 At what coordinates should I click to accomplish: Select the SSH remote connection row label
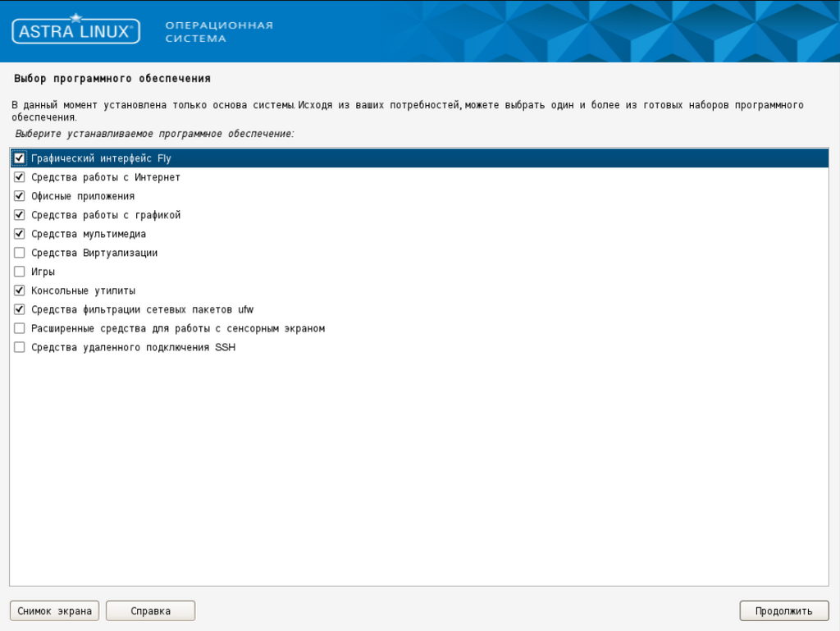[133, 347]
